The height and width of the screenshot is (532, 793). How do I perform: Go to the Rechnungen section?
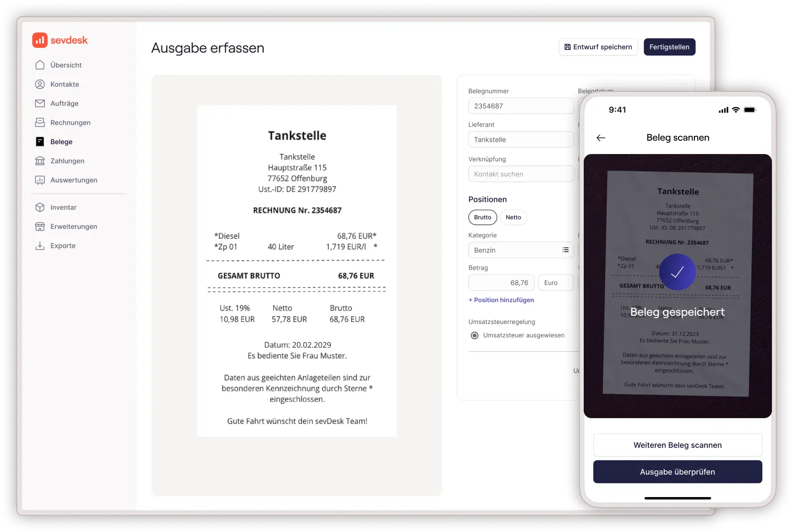[x=70, y=122]
